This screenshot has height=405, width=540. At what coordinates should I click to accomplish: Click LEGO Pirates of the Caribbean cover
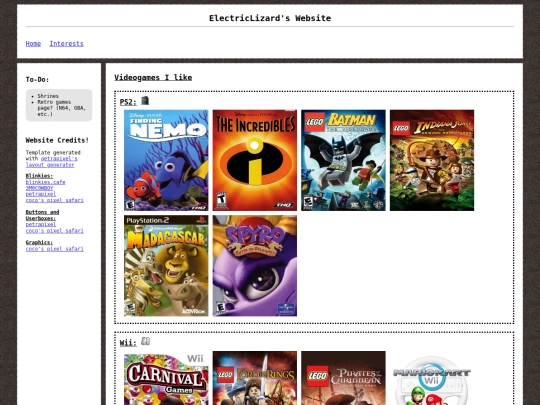pos(343,378)
